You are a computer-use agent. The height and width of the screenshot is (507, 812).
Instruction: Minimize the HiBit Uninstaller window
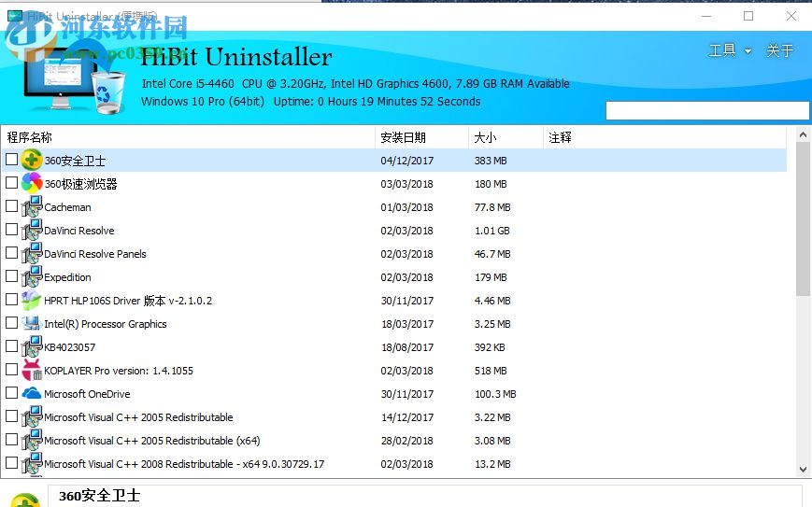tap(705, 16)
